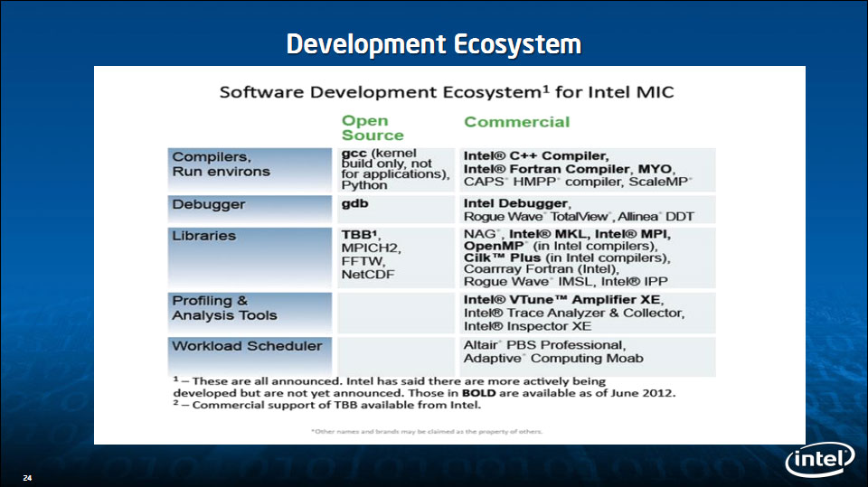Click the 'Other names and brands' disclaimer
868x487 pixels.
tap(427, 431)
